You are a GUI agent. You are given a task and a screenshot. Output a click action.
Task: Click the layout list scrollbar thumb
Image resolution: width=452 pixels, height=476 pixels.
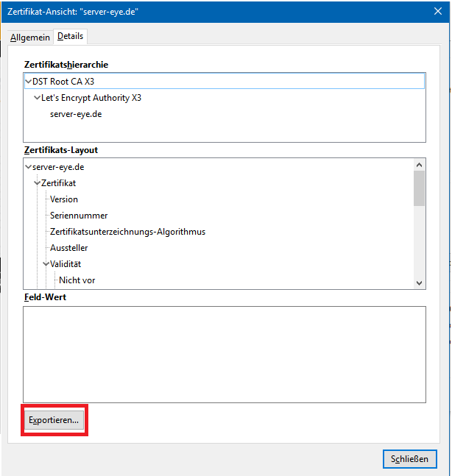419,188
